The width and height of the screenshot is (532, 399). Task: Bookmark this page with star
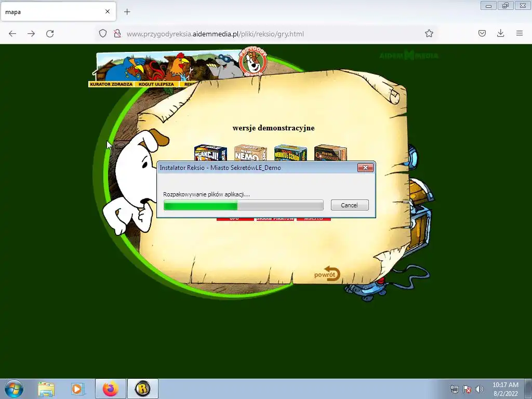coord(429,34)
